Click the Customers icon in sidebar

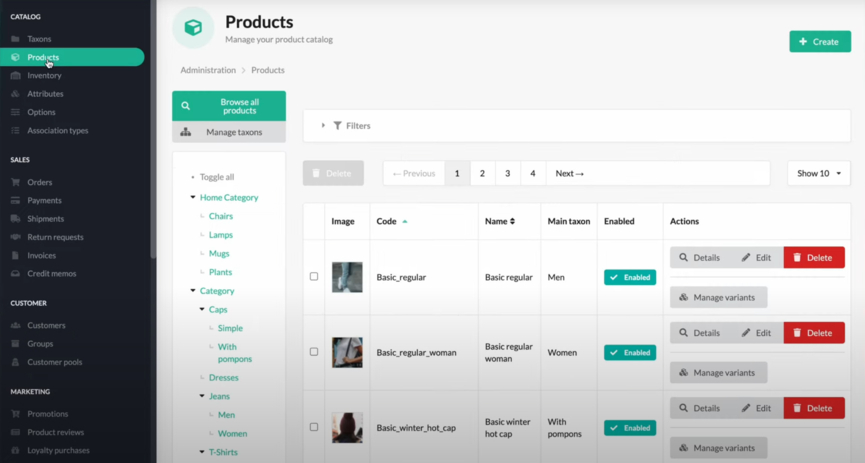pyautogui.click(x=15, y=326)
